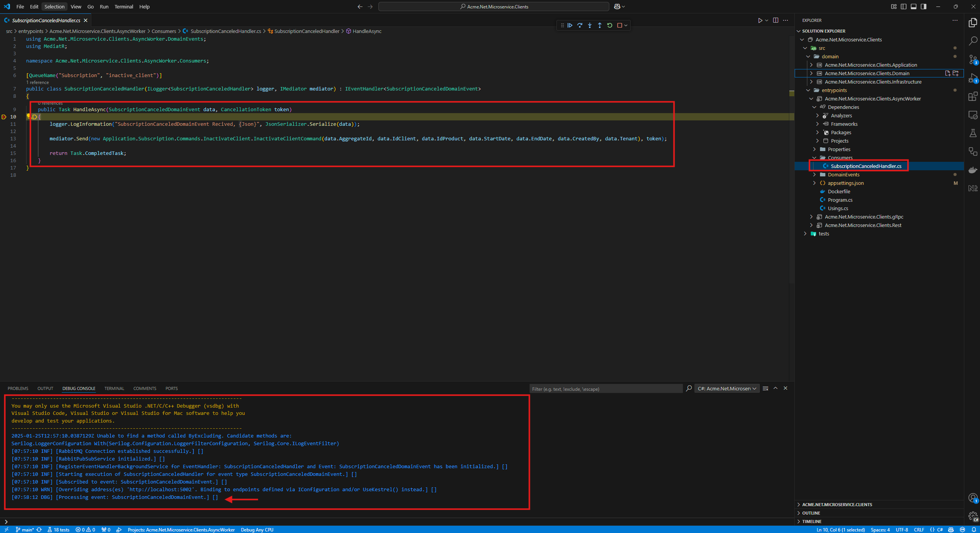Click UTF-8 encoding in status bar

[902, 530]
